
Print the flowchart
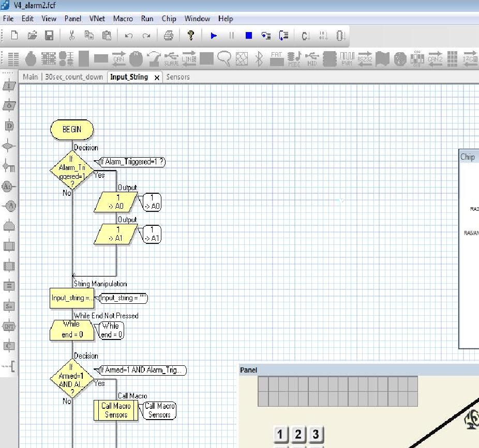(168, 36)
